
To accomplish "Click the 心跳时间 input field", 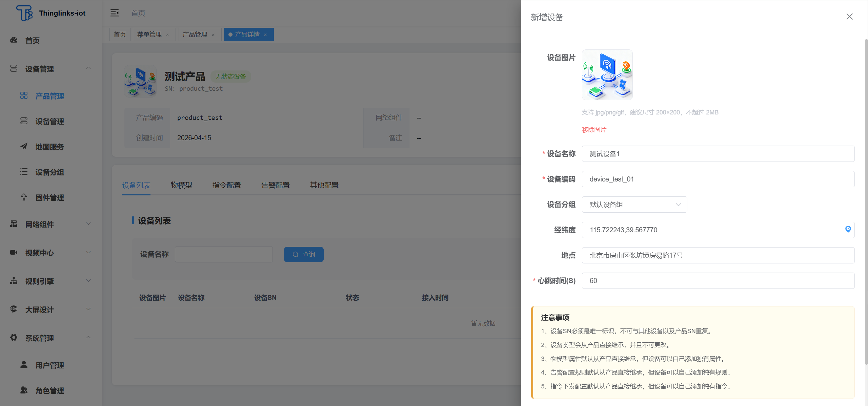I will 718,280.
